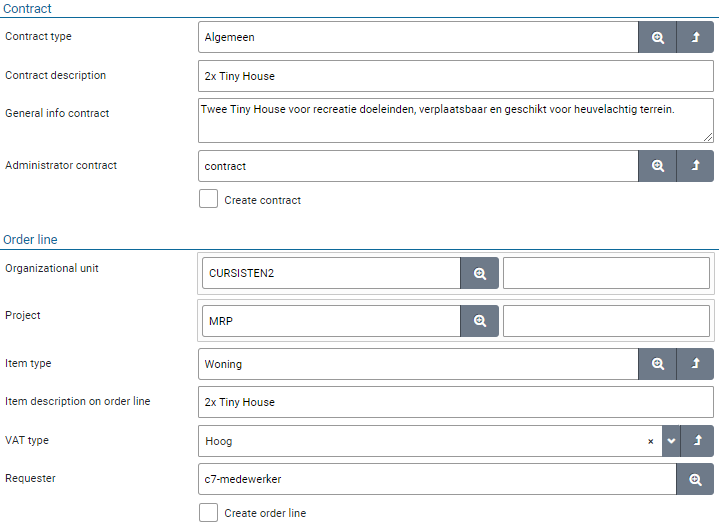719x529 pixels.
Task: Click the up-arrow icon beside VAT type
Action: click(696, 441)
